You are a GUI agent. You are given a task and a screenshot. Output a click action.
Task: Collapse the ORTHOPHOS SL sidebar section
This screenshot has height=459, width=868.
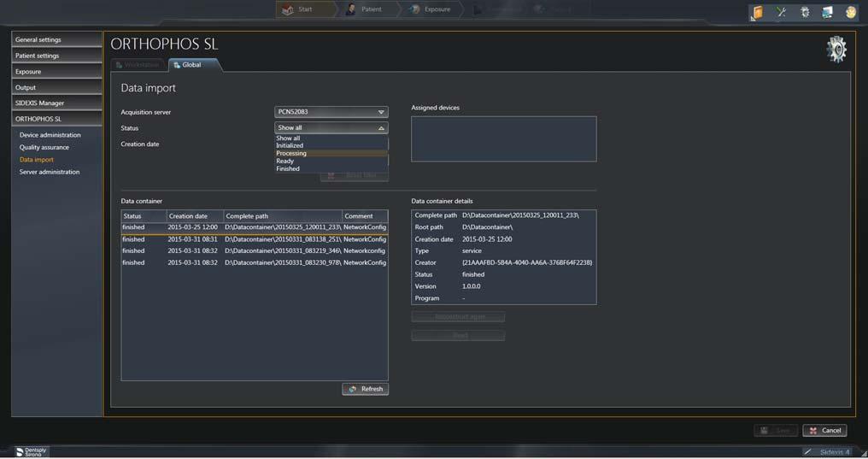coord(56,119)
